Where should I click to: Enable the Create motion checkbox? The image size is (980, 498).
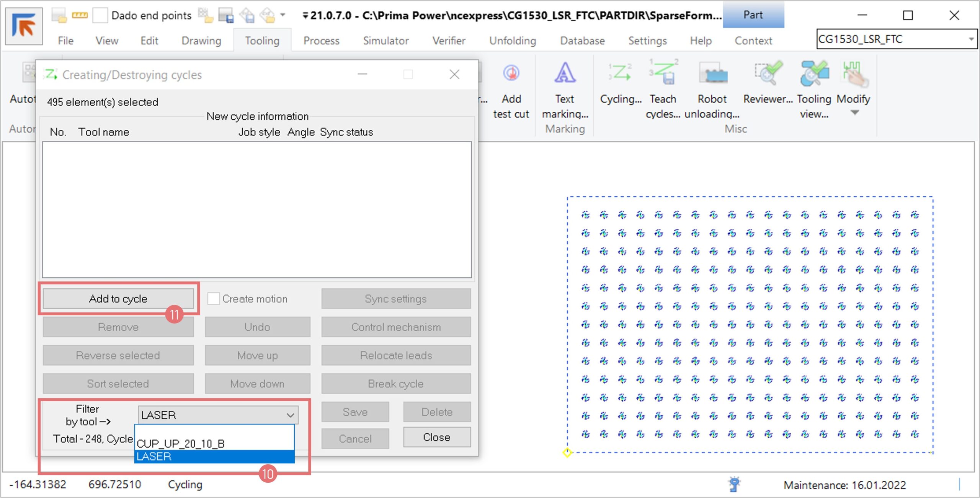(x=214, y=299)
